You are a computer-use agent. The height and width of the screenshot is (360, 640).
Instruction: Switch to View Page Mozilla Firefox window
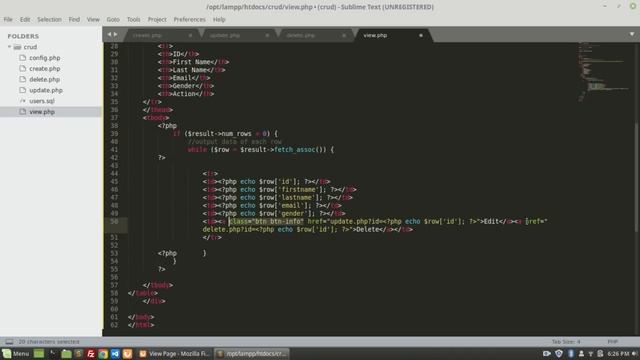coord(174,353)
